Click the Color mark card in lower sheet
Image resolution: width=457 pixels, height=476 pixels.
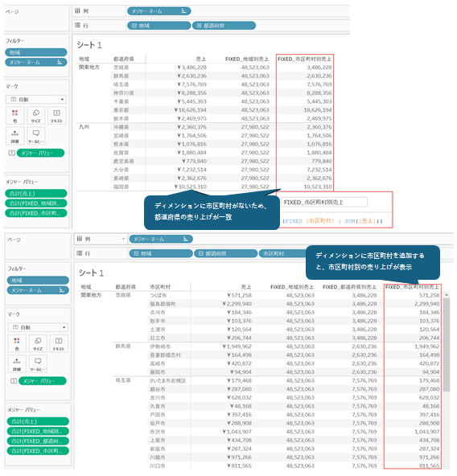17,343
